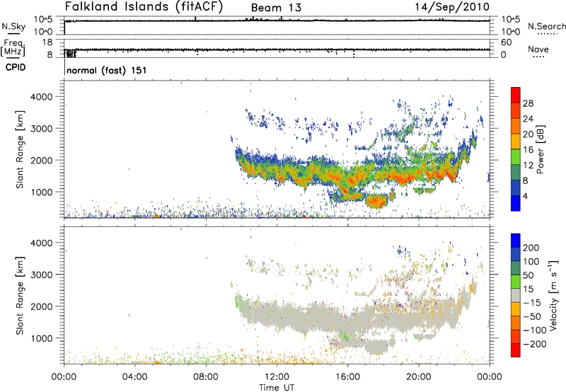Click the 'Freq. [MHz]' axis label
Screen dimensions: 566x392
click(13, 47)
